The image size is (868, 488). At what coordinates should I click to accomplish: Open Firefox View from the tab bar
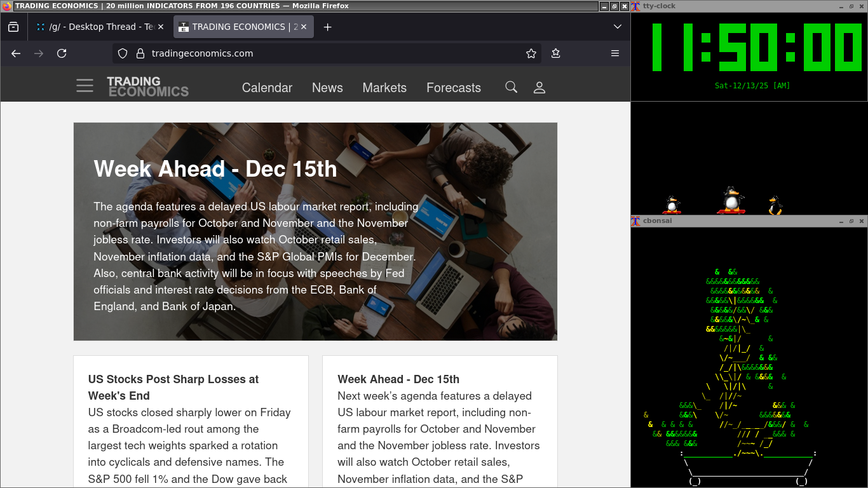click(13, 27)
